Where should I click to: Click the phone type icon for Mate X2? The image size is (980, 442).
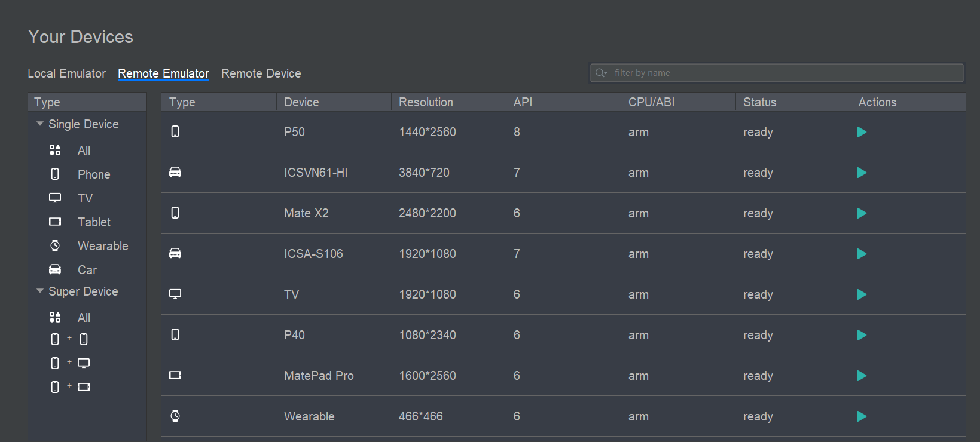[175, 213]
